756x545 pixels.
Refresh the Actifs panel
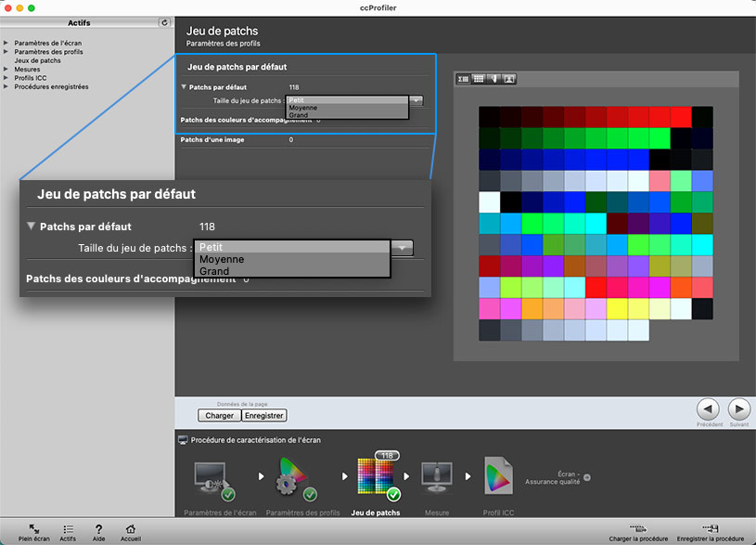click(x=164, y=22)
